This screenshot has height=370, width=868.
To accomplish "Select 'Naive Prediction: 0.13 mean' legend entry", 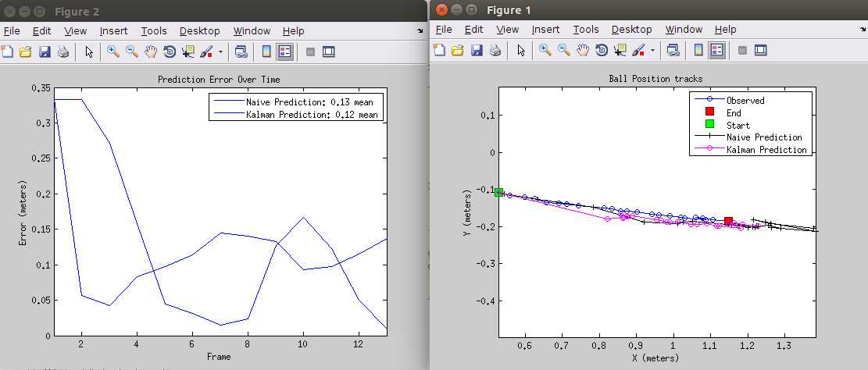I will pyautogui.click(x=294, y=101).
